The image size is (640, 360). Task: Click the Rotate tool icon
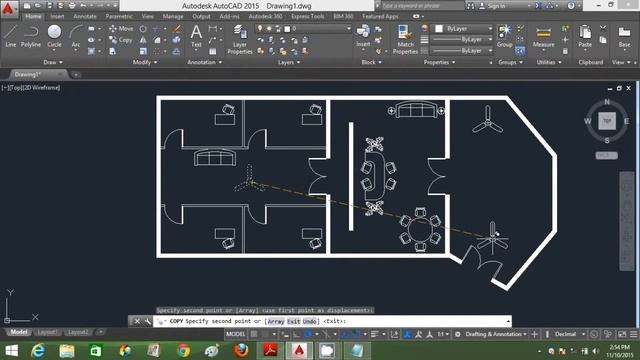point(143,29)
